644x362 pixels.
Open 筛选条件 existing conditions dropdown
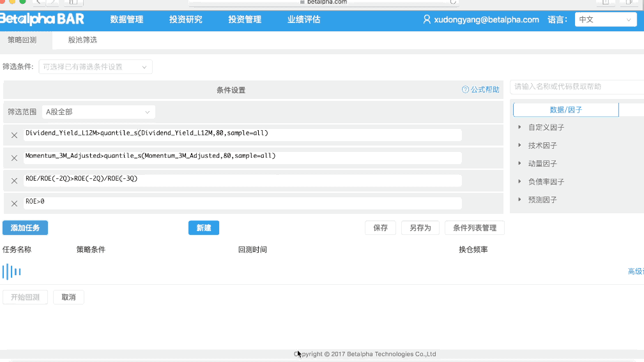click(x=95, y=67)
